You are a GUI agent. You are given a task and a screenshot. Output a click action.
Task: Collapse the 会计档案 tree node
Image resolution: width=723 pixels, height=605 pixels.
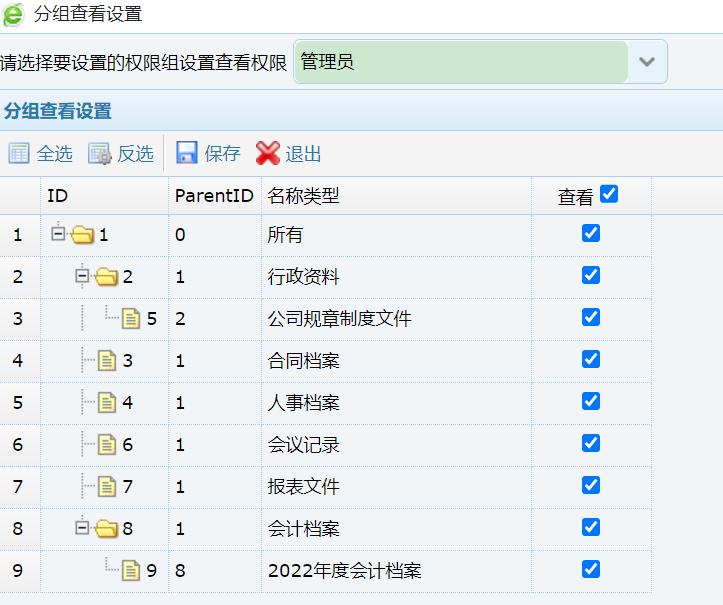pos(83,528)
